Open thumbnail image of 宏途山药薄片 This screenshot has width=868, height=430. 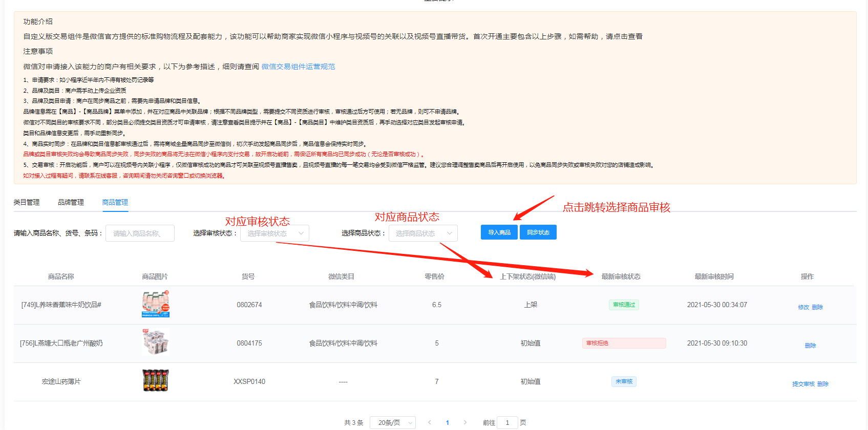pos(155,381)
